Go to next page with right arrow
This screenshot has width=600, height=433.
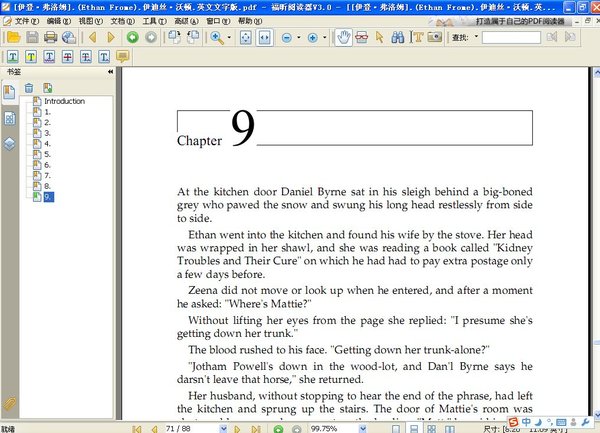pyautogui.click(x=111, y=37)
